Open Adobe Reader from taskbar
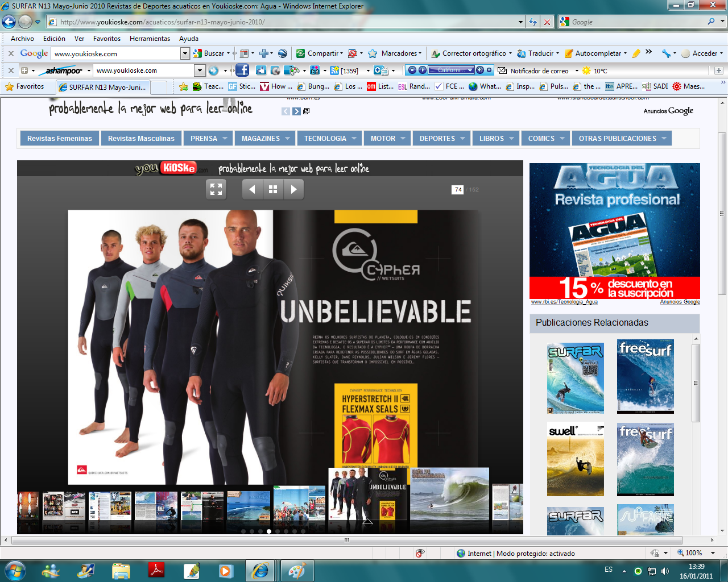728x582 pixels. tap(156, 571)
